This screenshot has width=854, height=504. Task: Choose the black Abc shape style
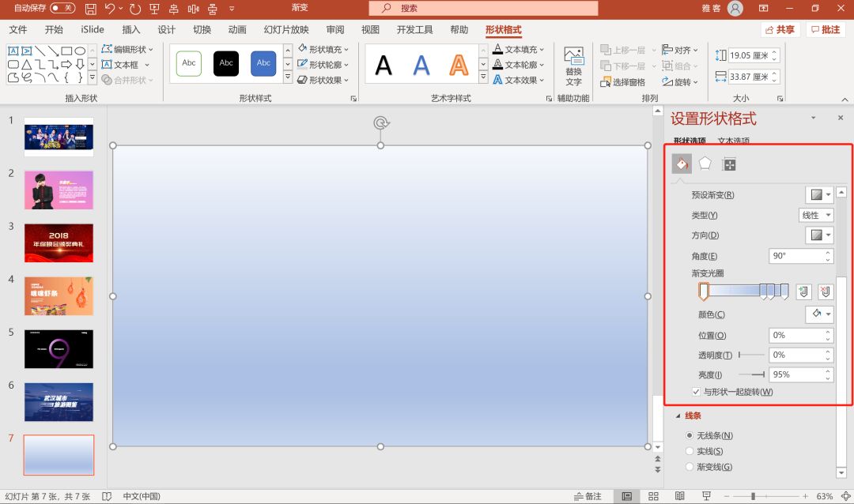click(x=226, y=63)
